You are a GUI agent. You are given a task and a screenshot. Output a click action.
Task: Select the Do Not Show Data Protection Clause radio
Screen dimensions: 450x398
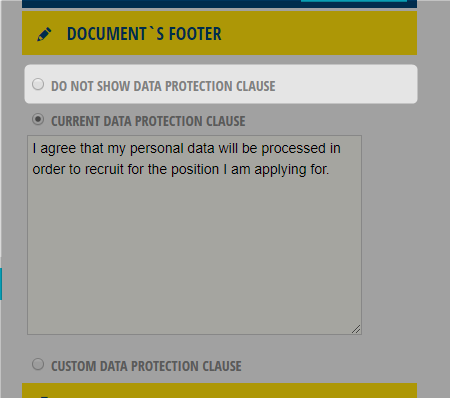coord(38,84)
